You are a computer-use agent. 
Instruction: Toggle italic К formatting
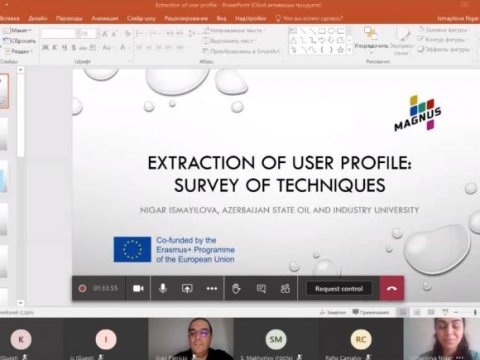pyautogui.click(x=55, y=48)
